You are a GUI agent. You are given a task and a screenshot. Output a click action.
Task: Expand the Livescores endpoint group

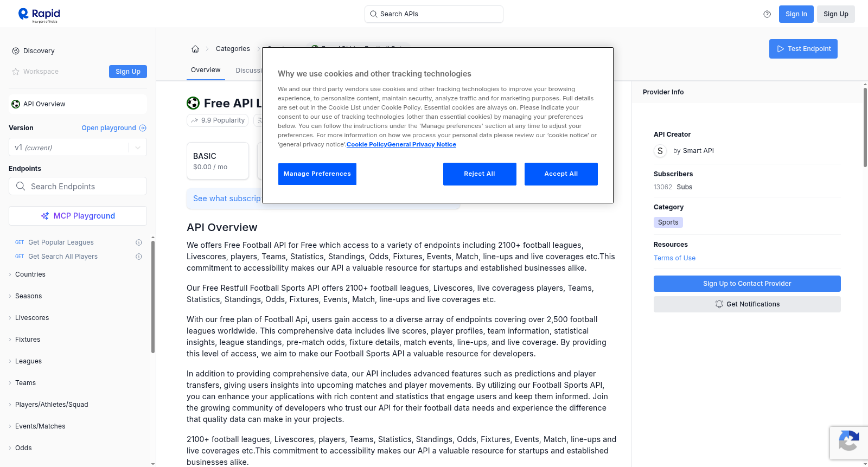click(32, 318)
